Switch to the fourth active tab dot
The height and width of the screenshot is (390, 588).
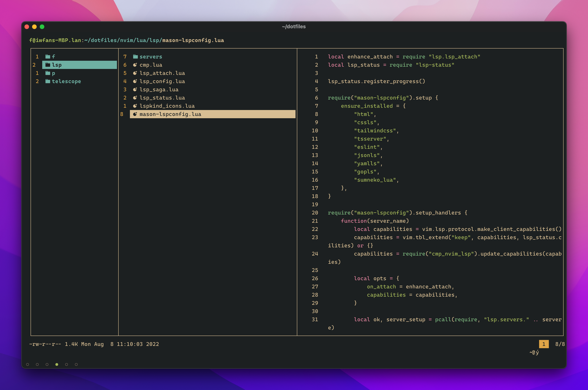coord(57,364)
